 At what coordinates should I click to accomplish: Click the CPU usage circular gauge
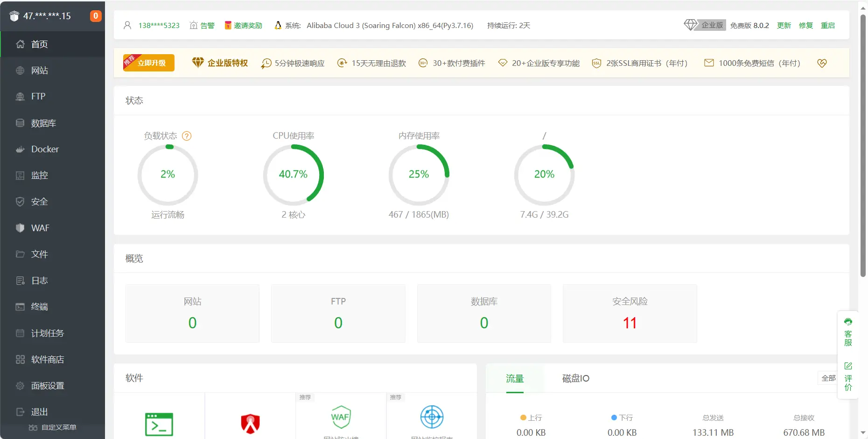coord(294,175)
